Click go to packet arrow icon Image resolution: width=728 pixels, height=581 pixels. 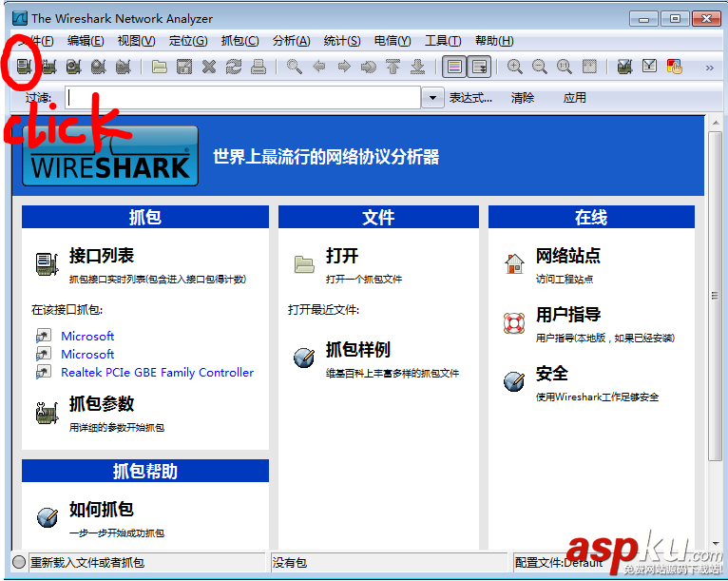coord(369,67)
